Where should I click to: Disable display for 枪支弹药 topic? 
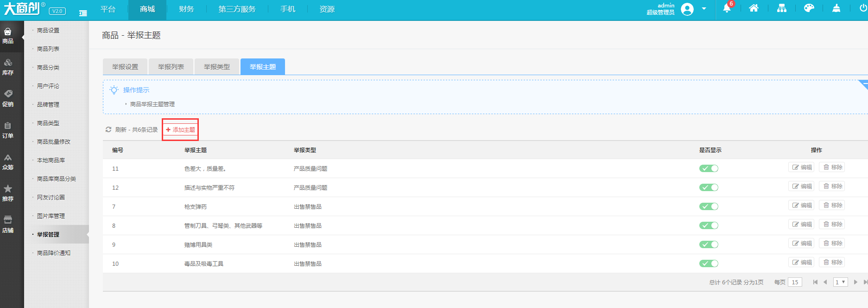click(x=709, y=206)
